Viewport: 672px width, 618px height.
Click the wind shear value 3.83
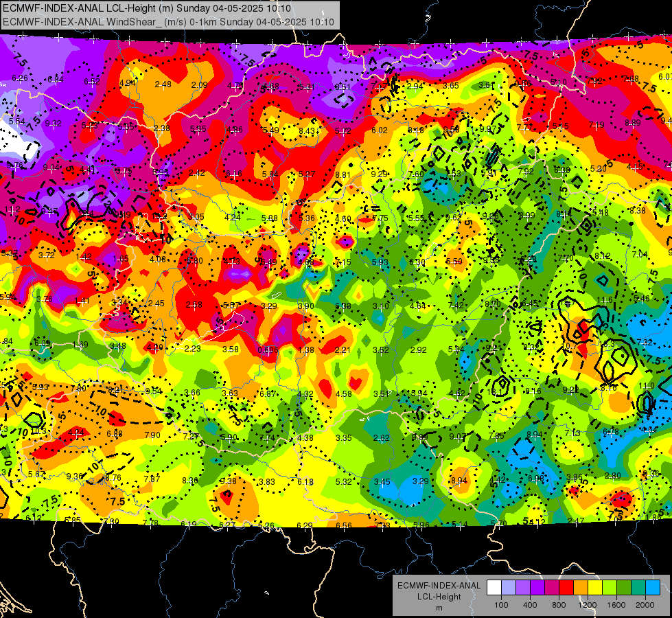tap(267, 481)
